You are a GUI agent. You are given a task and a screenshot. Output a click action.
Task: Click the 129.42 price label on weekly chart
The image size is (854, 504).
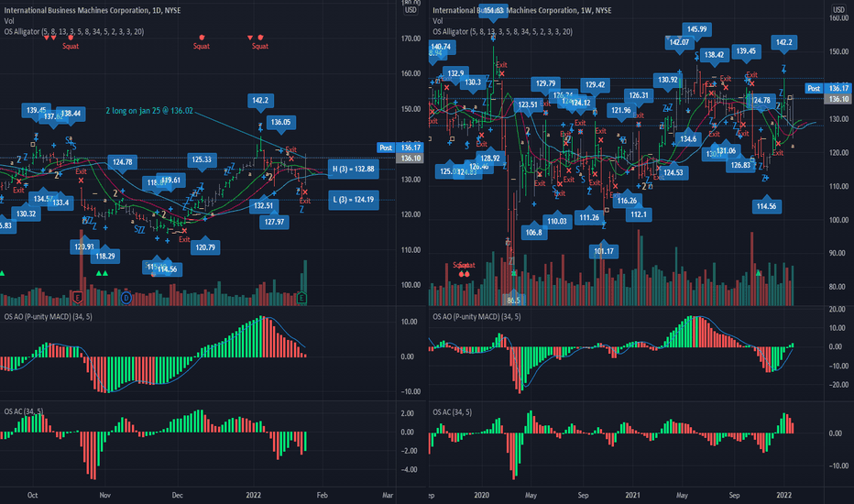click(595, 84)
